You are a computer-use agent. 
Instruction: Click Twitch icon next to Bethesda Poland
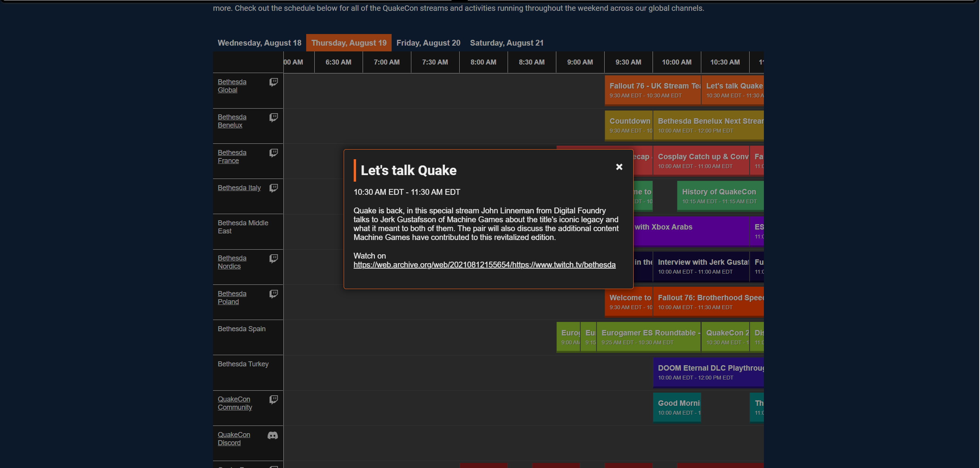(x=273, y=294)
